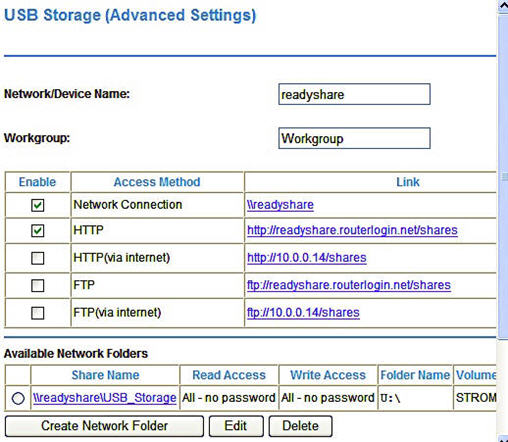Click the Edit button
Image resolution: width=508 pixels, height=442 pixels.
click(236, 426)
